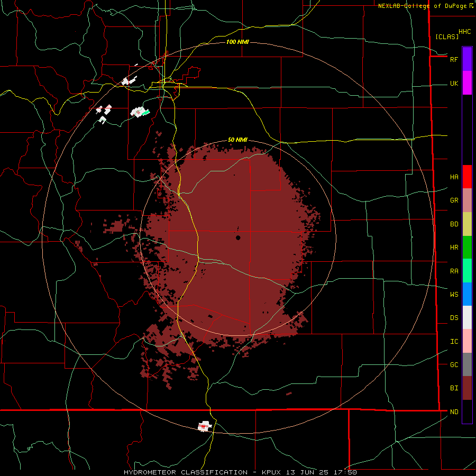Click the magenta UK color swatch
The image size is (476, 476).
tap(467, 83)
